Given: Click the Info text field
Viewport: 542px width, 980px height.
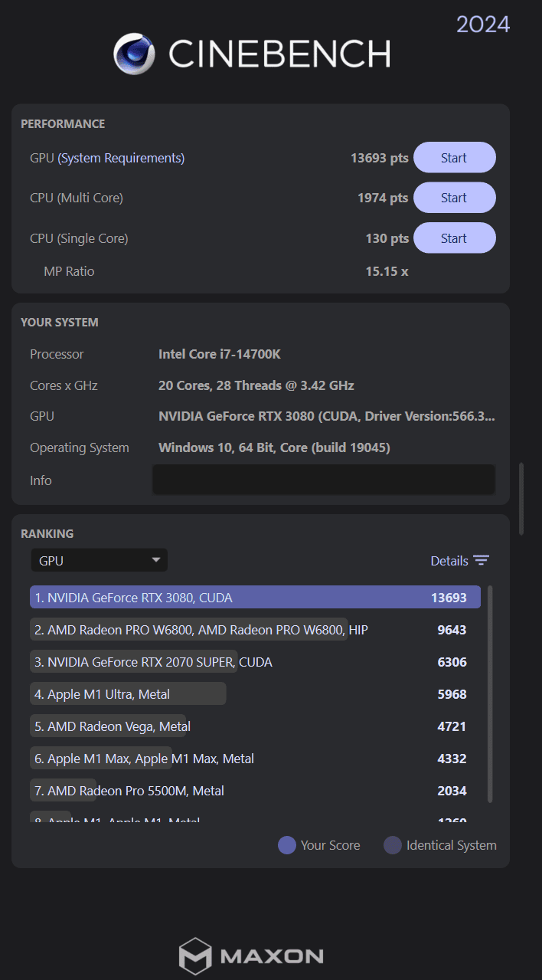Looking at the screenshot, I should [324, 480].
